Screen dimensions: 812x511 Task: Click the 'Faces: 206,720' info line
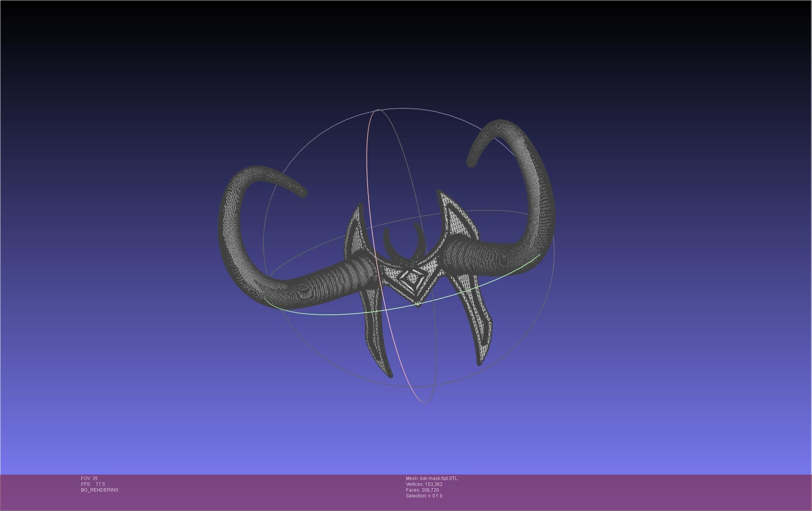422,490
